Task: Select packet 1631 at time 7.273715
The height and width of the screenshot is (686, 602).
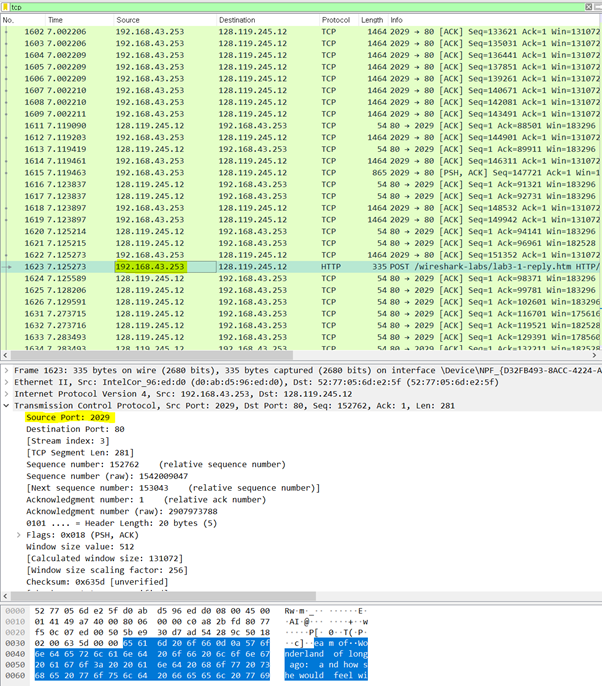Action: [x=301, y=314]
